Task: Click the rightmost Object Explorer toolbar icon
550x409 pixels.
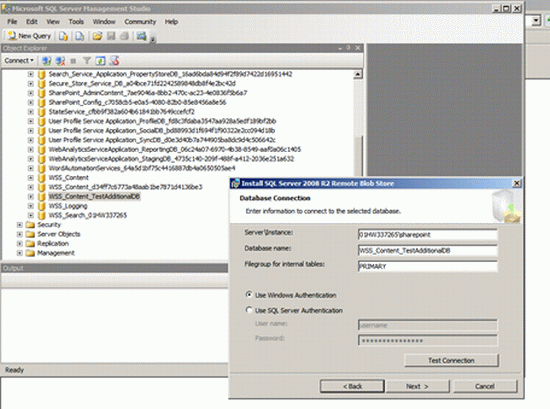Action: click(x=114, y=61)
